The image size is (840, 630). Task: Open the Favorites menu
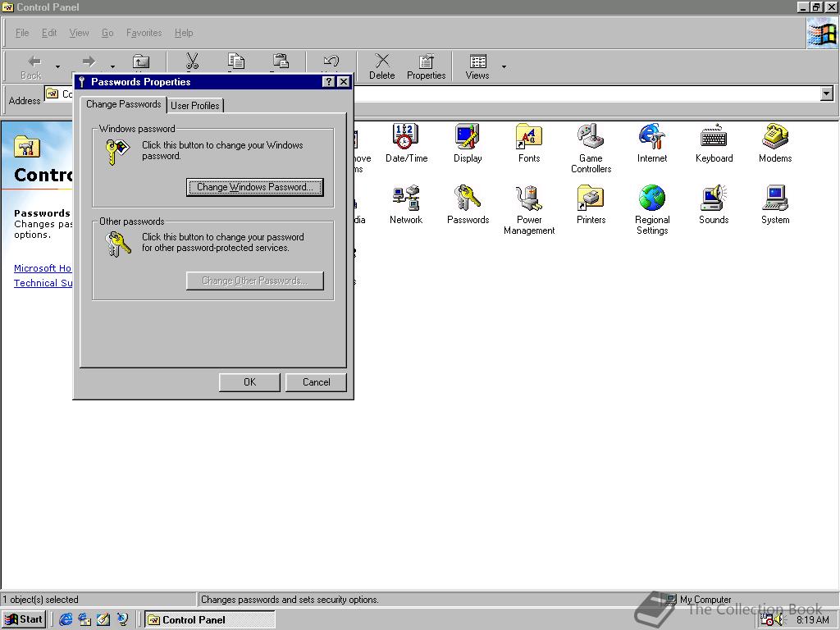144,33
